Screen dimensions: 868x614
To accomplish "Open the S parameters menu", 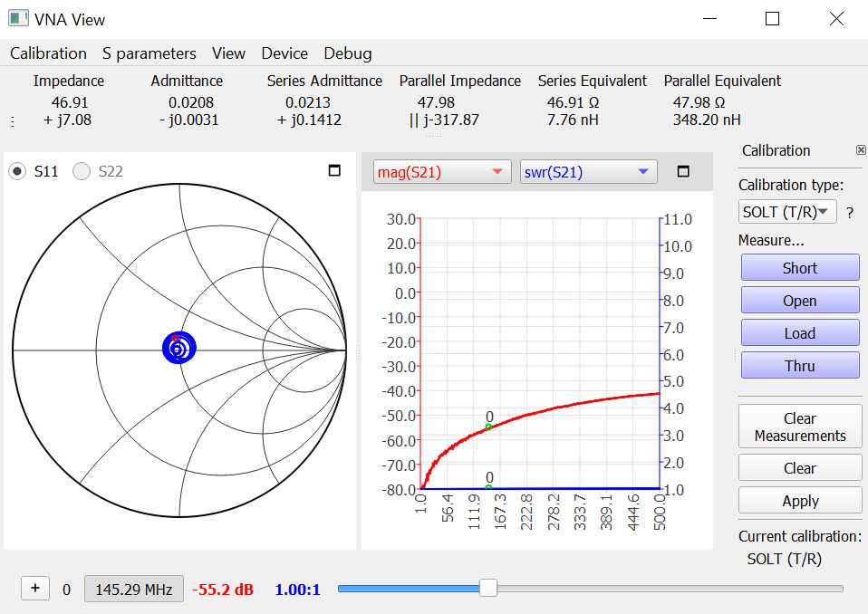I will click(149, 53).
